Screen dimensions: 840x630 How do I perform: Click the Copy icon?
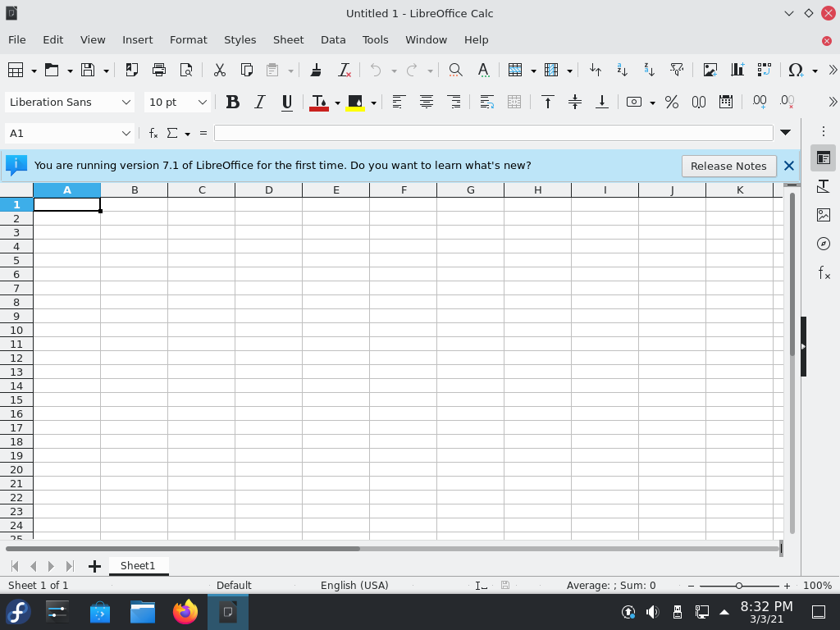point(246,70)
